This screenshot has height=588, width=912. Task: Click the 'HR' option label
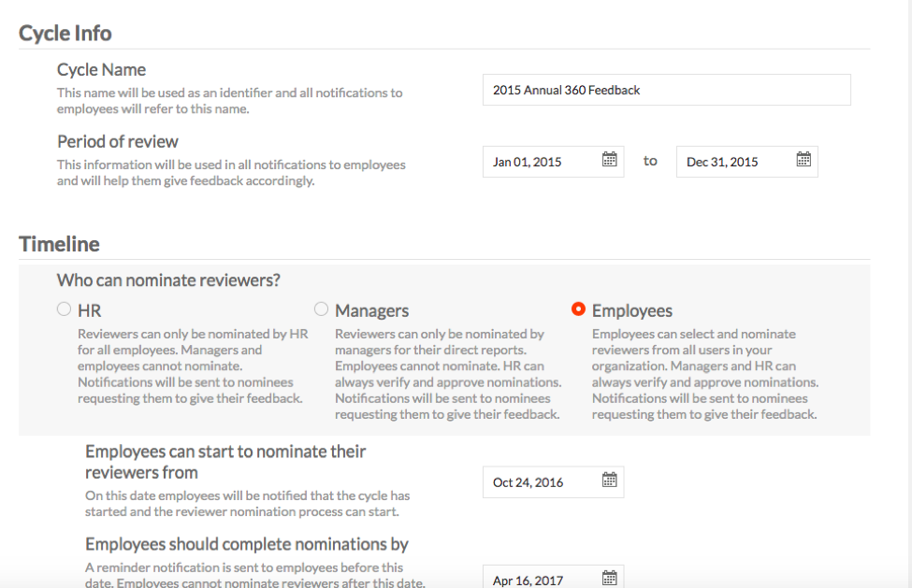click(90, 311)
